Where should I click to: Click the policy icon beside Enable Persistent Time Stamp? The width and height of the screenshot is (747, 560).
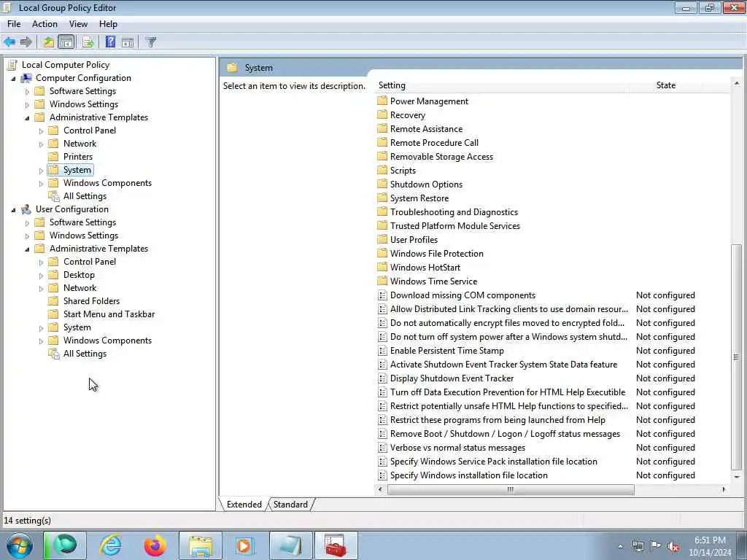(382, 351)
